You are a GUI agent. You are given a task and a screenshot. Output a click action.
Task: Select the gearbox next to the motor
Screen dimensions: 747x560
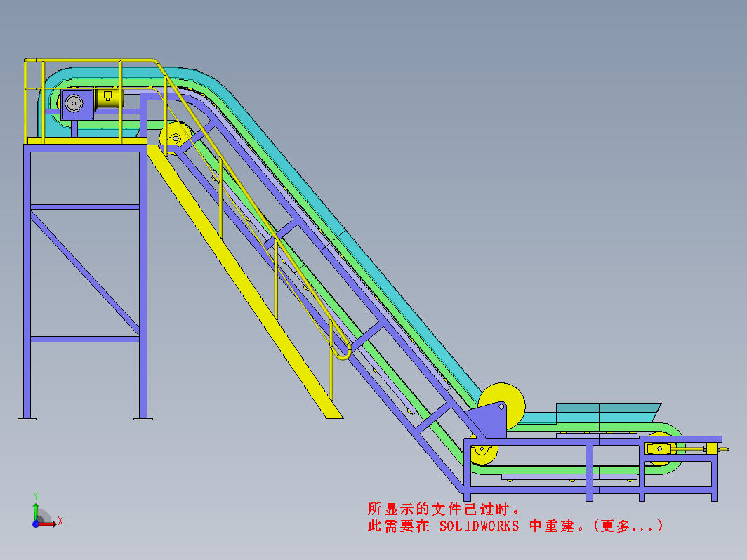coord(77,104)
